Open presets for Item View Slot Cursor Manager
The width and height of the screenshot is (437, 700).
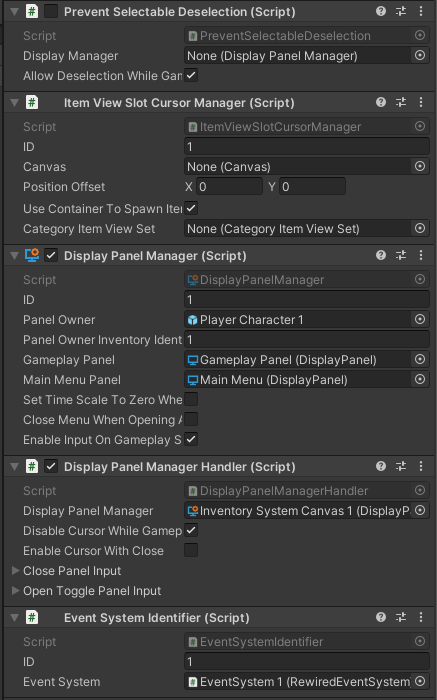coord(401,103)
